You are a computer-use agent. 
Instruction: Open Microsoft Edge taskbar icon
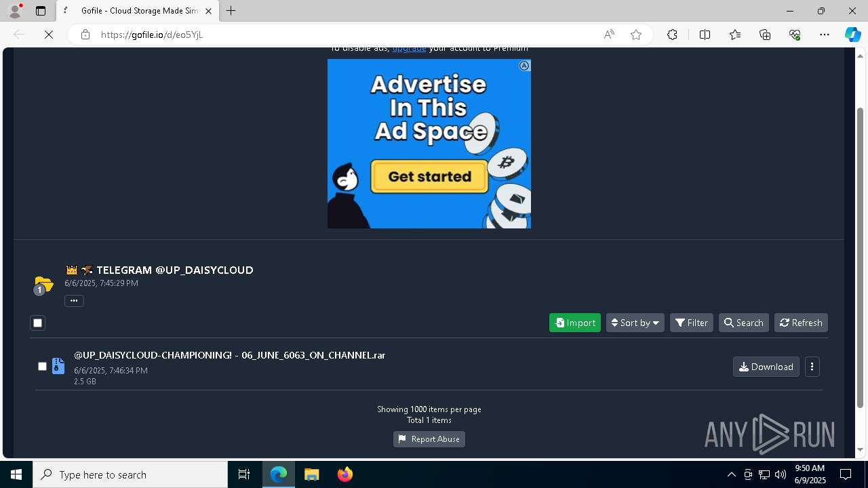279,474
